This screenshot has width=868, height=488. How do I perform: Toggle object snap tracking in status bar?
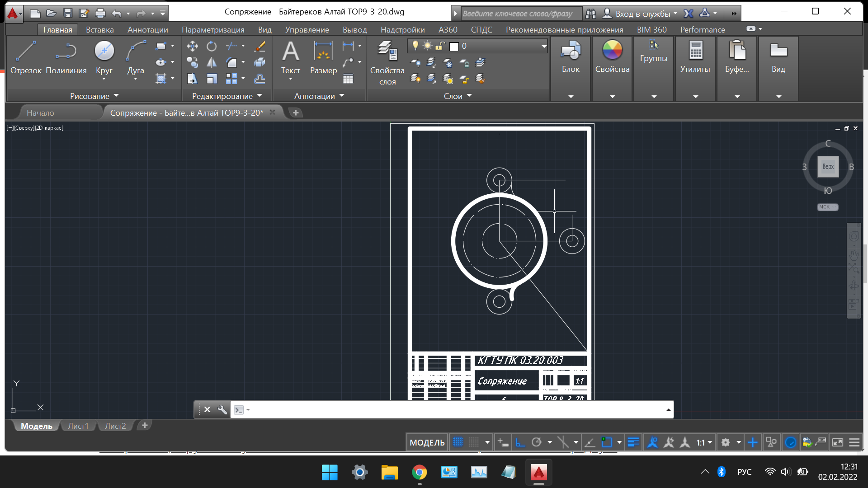(590, 442)
